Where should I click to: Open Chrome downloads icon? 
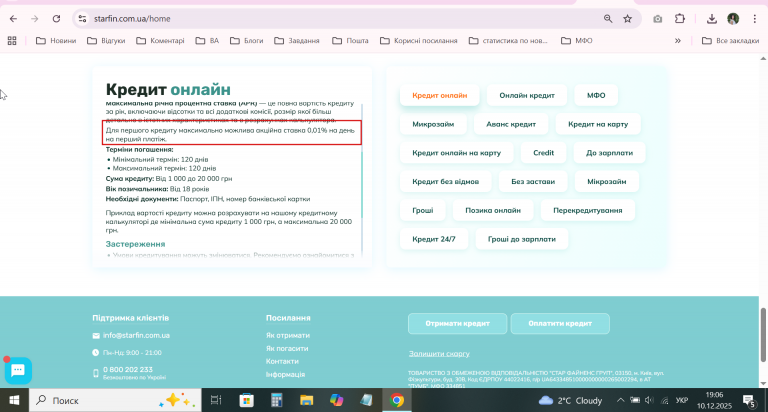(712, 19)
